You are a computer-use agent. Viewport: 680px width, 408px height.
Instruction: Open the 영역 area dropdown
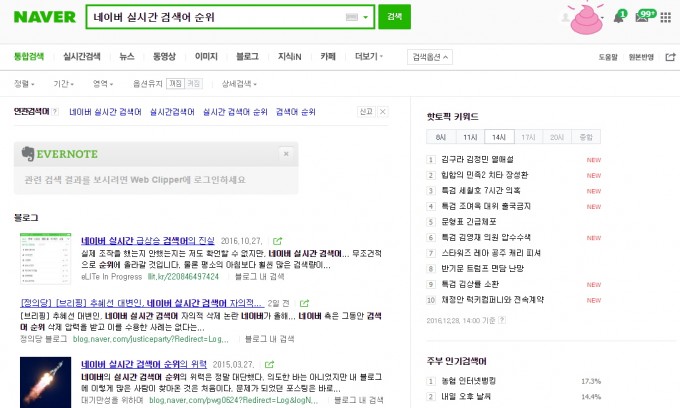[103, 84]
